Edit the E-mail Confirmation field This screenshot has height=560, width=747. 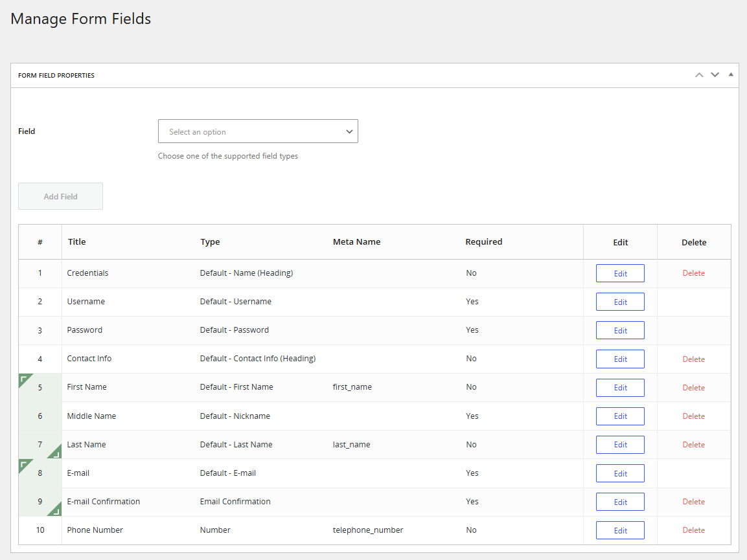pos(620,502)
